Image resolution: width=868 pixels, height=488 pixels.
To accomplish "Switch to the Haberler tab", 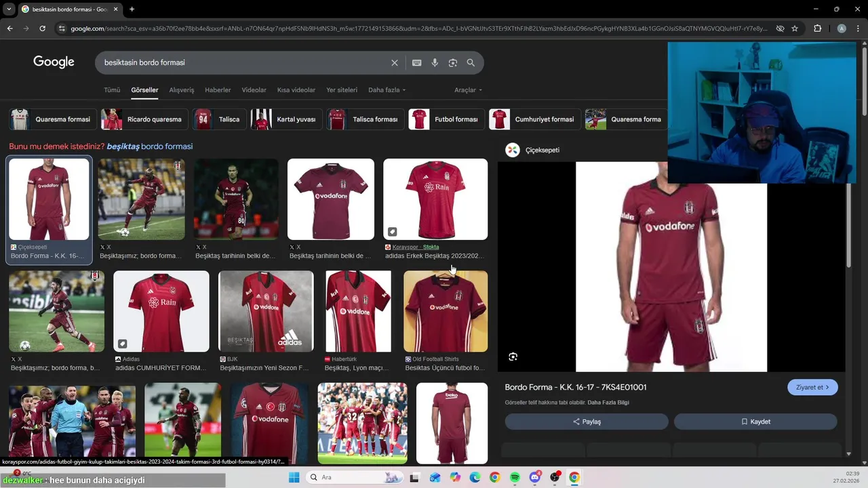I will pyautogui.click(x=218, y=90).
